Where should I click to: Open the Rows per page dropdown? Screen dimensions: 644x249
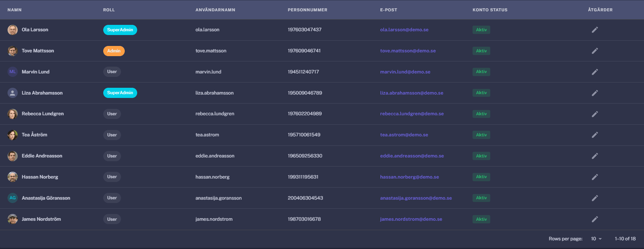596,239
